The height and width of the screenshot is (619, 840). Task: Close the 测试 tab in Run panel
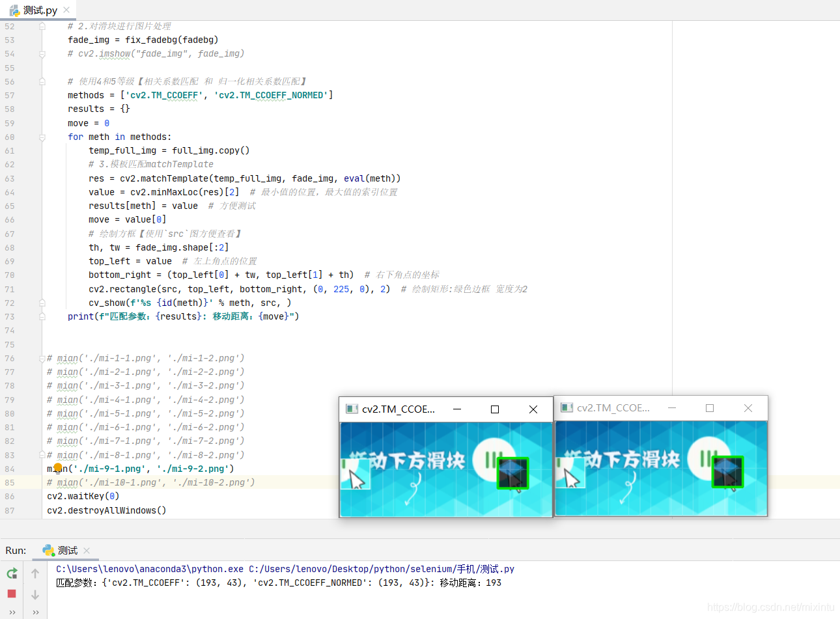point(87,551)
